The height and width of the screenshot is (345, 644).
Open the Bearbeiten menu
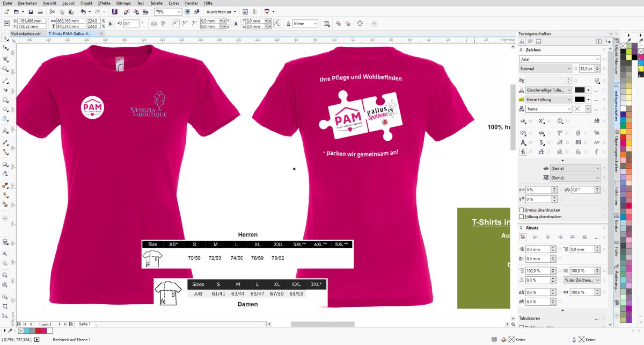(27, 3)
